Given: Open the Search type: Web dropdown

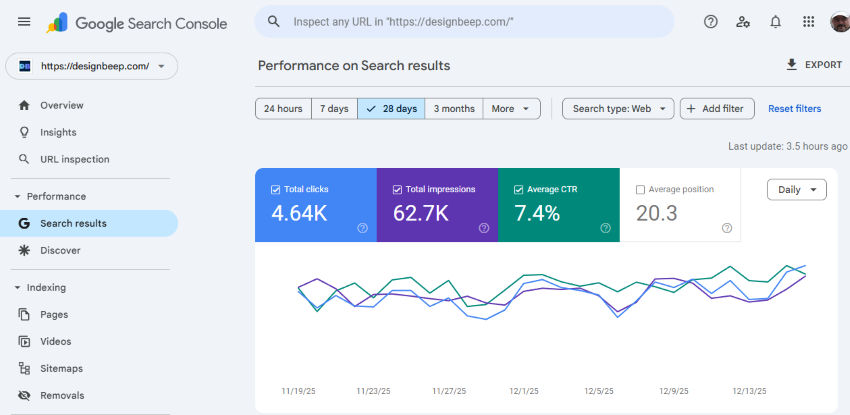Looking at the screenshot, I should tap(618, 109).
